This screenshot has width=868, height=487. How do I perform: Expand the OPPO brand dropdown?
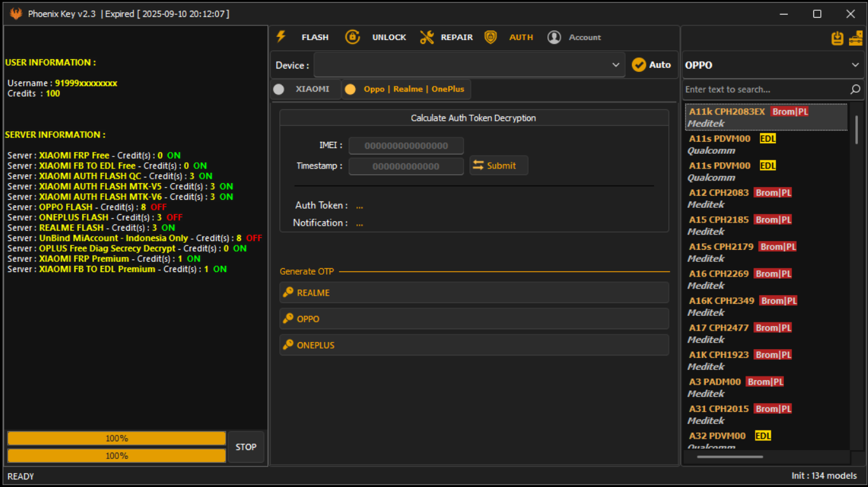point(773,65)
